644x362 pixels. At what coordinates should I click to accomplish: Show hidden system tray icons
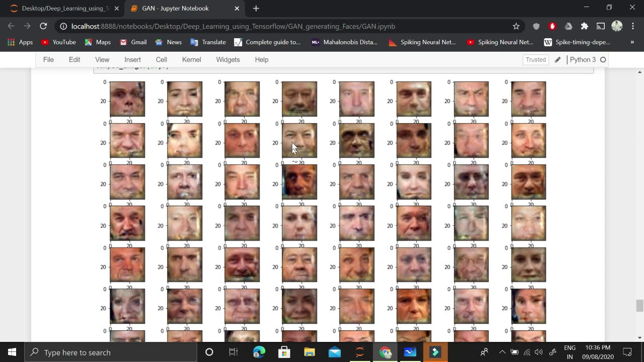pyautogui.click(x=502, y=352)
